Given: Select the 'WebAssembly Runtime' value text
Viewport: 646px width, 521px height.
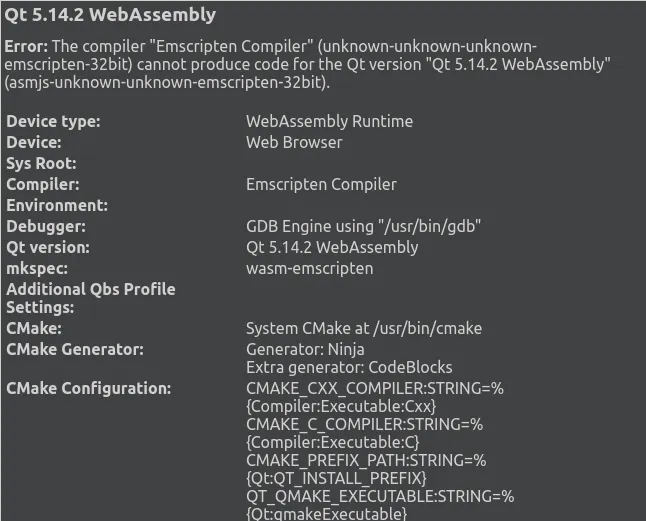Looking at the screenshot, I should (x=329, y=121).
